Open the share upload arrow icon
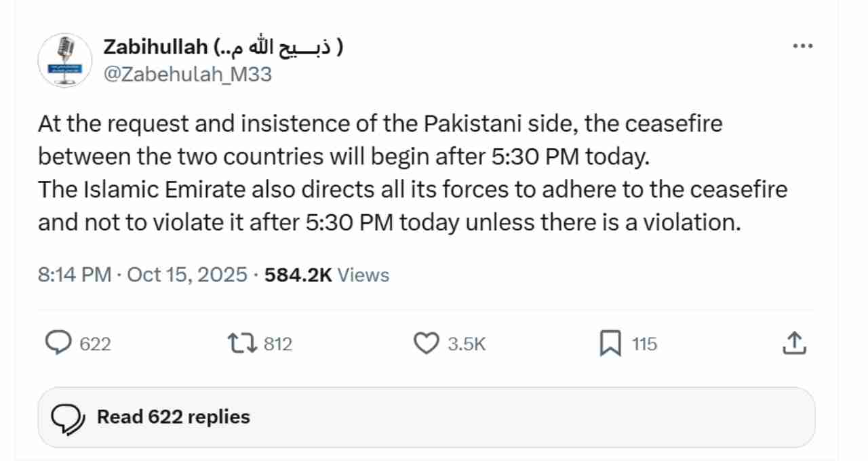This screenshot has height=461, width=868. click(x=794, y=343)
